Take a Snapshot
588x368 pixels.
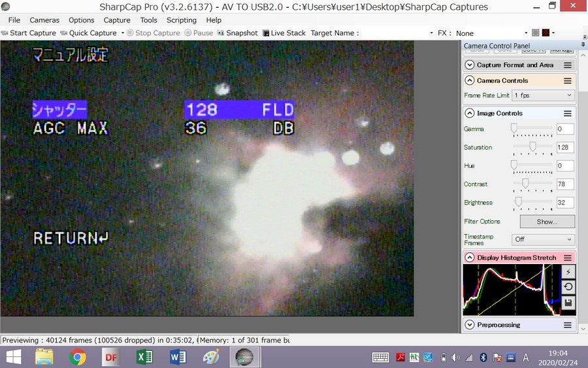(x=238, y=33)
